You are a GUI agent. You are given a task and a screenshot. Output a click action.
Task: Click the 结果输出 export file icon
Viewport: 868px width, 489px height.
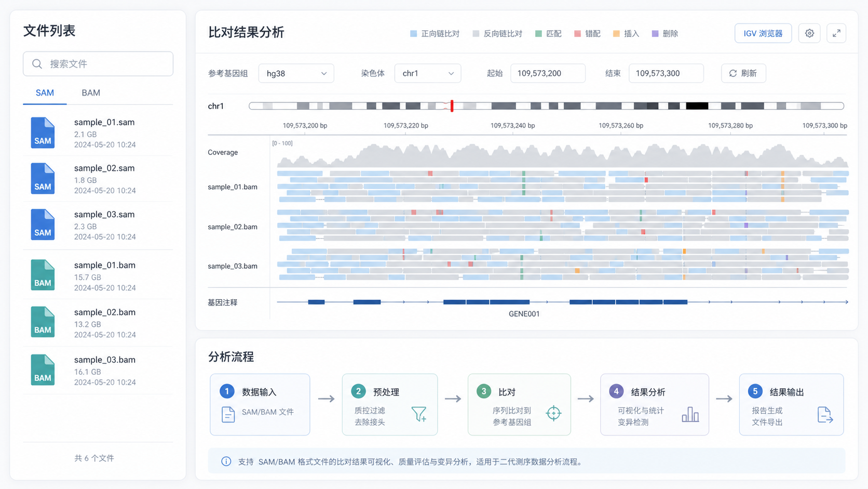coord(825,415)
